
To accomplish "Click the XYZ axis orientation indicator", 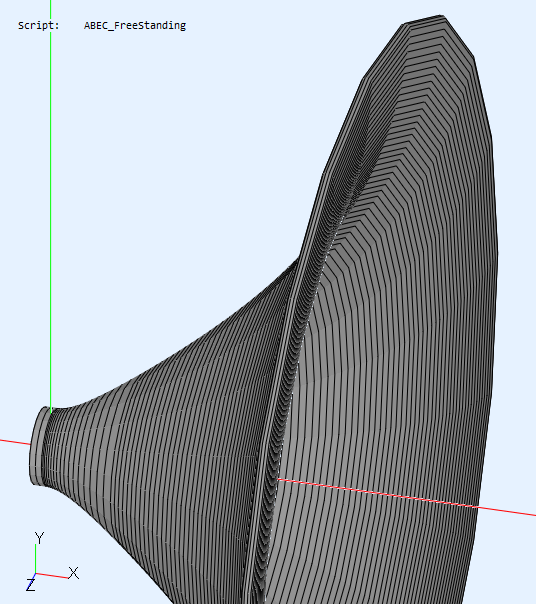I will [52, 561].
